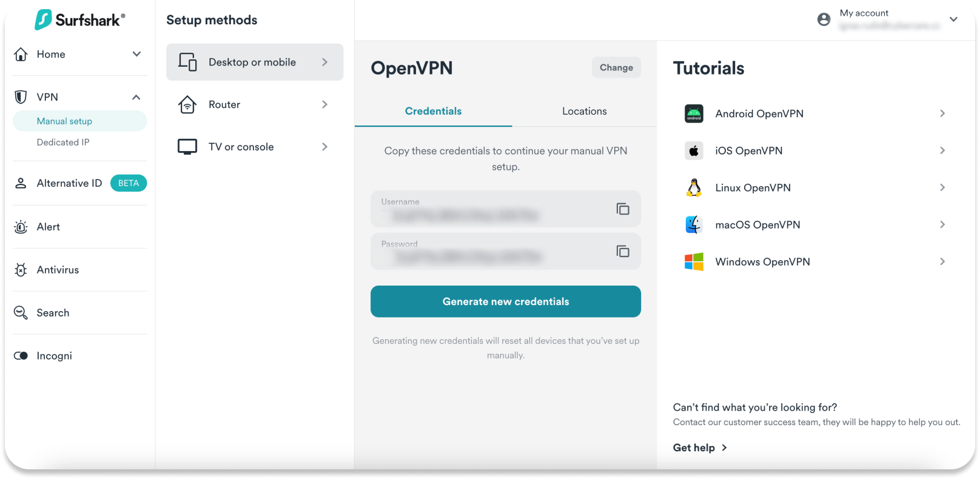Viewport: 980px width, 479px height.
Task: Copy the password with the copy icon
Action: coord(622,251)
